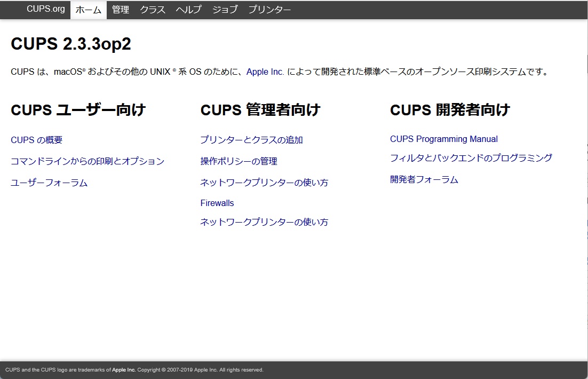The height and width of the screenshot is (379, 588).
Task: Open コマンドラインからの印刷とオプション link
Action: [x=88, y=161]
